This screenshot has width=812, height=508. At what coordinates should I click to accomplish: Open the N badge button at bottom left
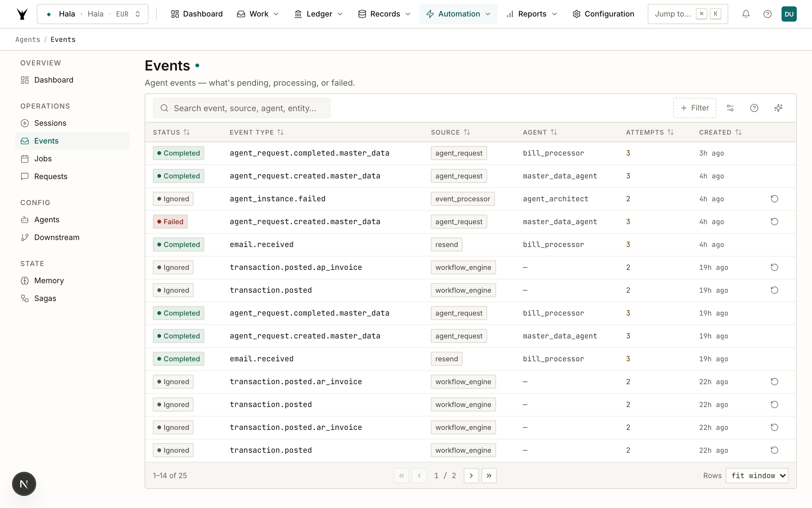24,484
